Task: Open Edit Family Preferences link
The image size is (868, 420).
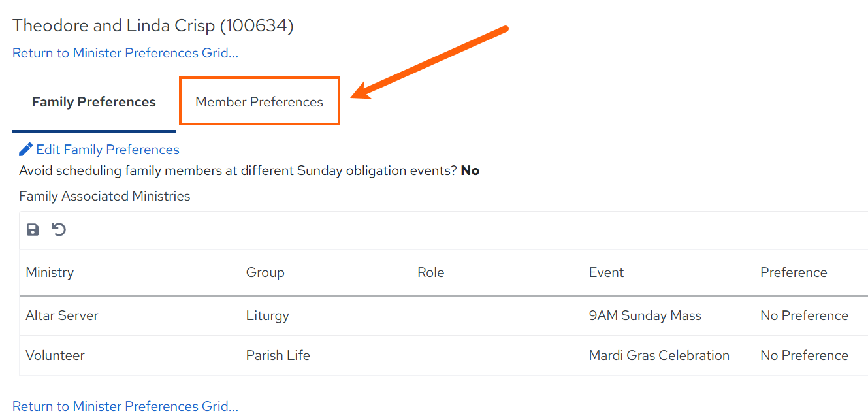Action: click(108, 150)
